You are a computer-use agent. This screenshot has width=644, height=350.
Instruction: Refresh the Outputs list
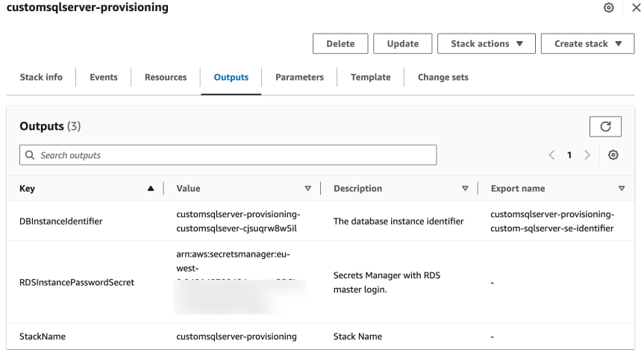pos(605,127)
